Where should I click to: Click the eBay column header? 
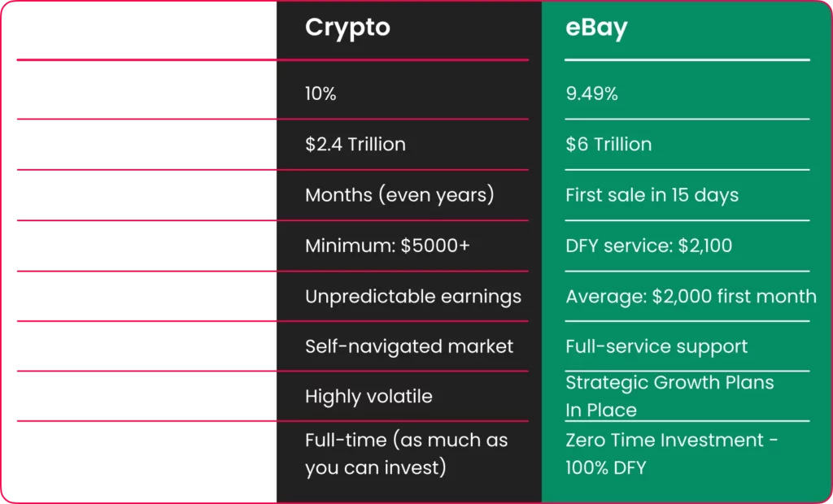click(x=596, y=28)
